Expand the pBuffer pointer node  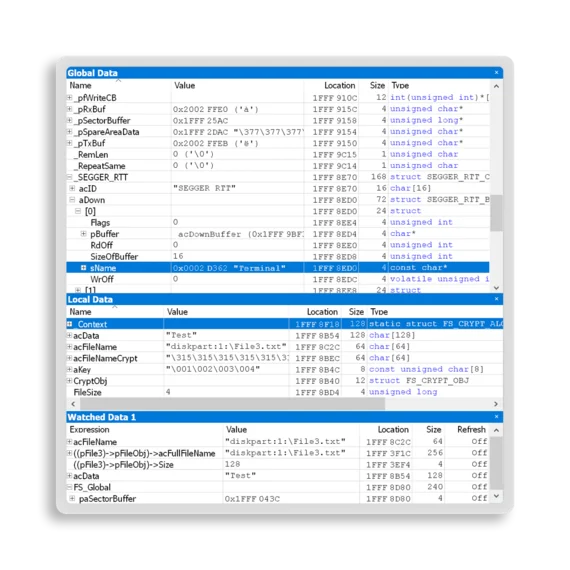click(x=84, y=234)
